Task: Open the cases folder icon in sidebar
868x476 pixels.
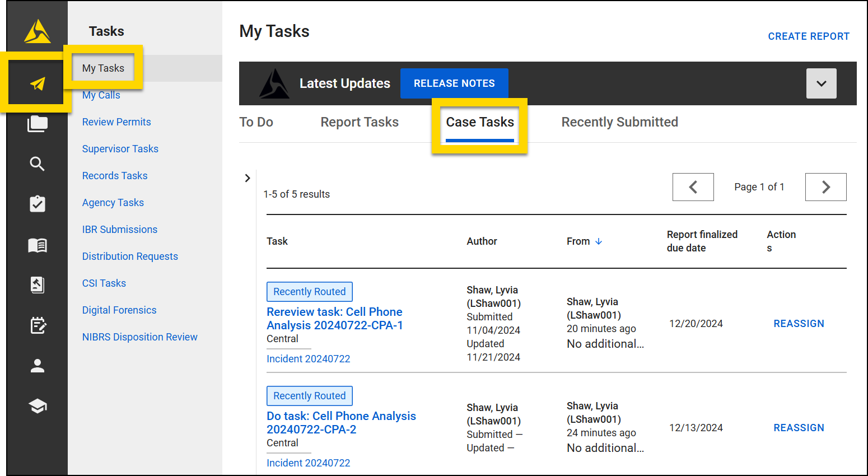Action: coord(36,123)
